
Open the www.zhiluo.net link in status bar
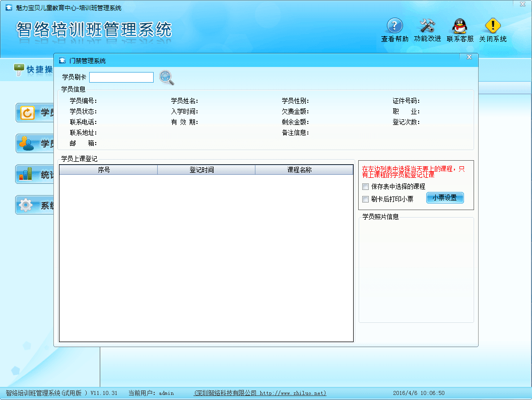293,393
